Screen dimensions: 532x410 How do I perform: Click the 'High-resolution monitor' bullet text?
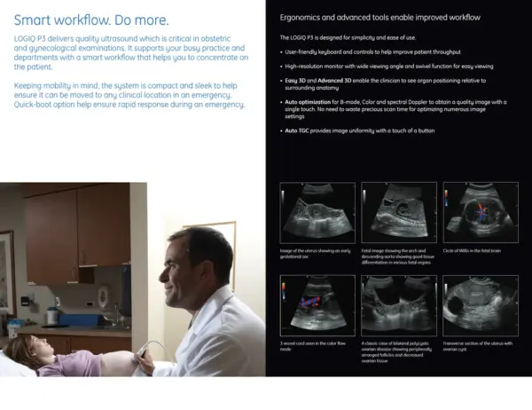390,67
